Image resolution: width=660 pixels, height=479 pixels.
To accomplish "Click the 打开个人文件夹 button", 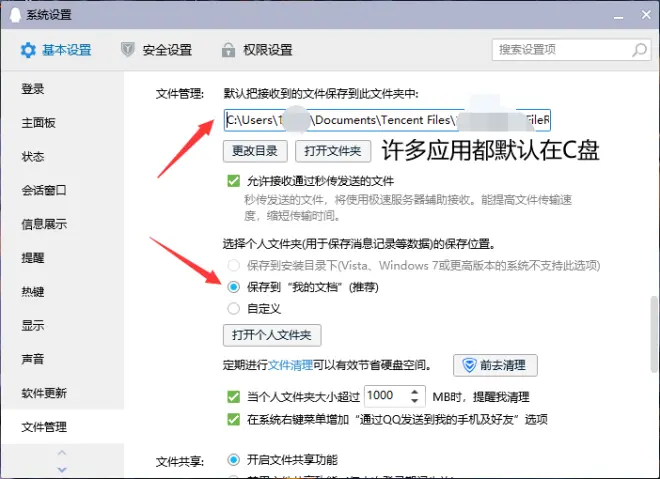I will [x=272, y=335].
